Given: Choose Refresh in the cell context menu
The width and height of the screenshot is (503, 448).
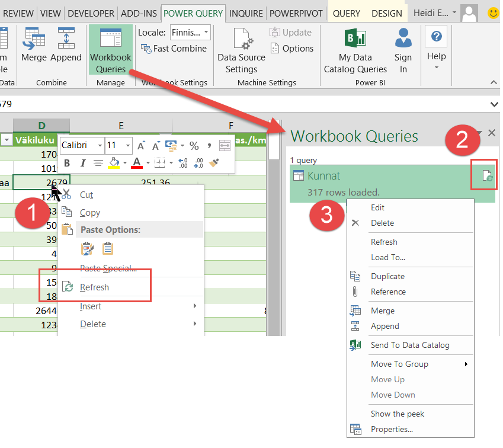Looking at the screenshot, I should [x=94, y=287].
